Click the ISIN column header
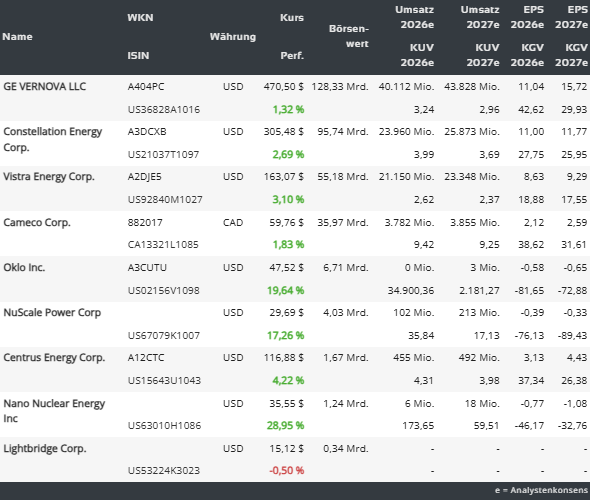Viewport: 590px width, 500px height. pos(138,56)
